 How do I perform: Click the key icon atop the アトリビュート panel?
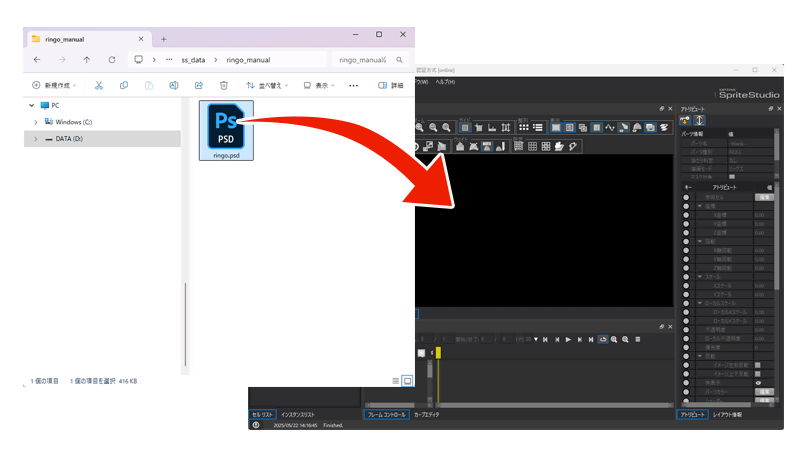[x=685, y=120]
